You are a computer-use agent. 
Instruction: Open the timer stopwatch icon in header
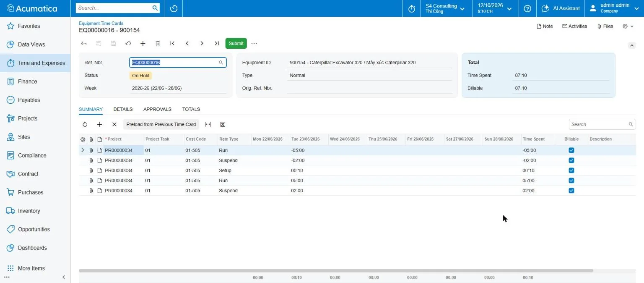tap(411, 8)
